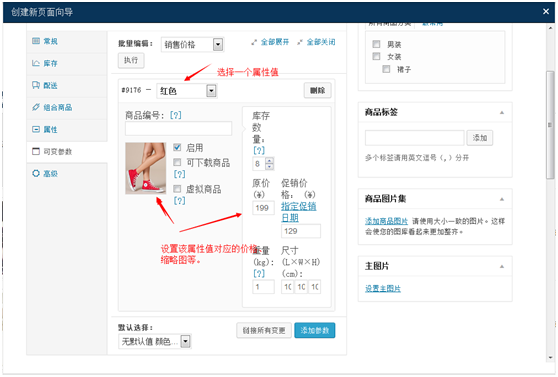Collapse the 主图片 panel
Viewport: 558px width, 377px height.
[502, 266]
